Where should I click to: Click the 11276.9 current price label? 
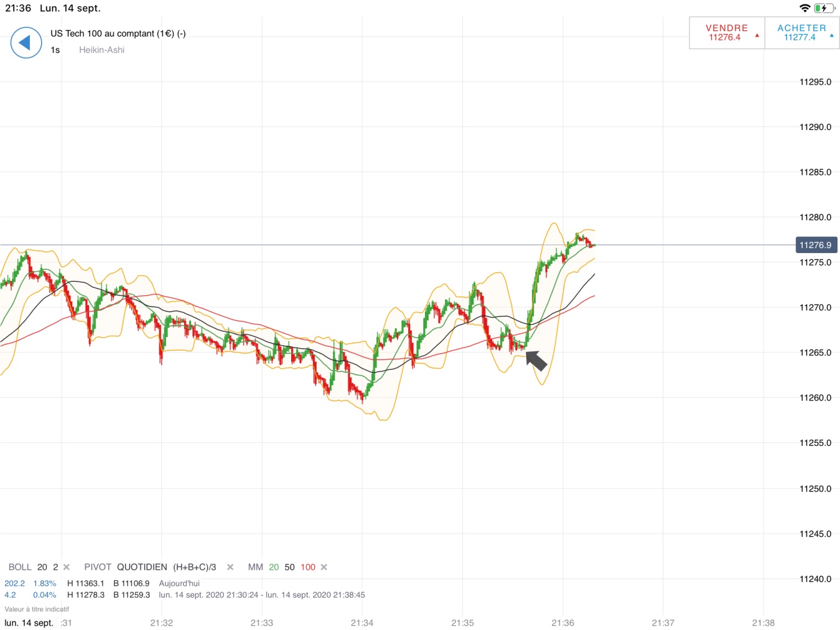(x=816, y=245)
